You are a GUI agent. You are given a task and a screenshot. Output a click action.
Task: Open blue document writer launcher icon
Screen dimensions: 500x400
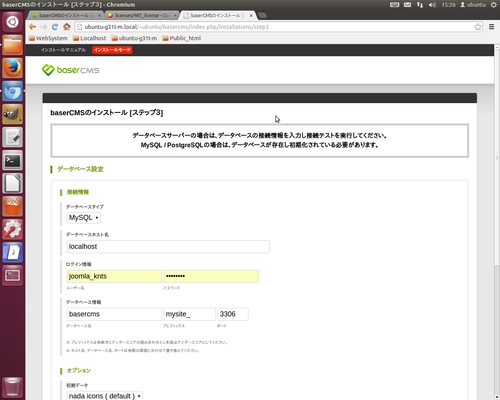pyautogui.click(x=13, y=252)
